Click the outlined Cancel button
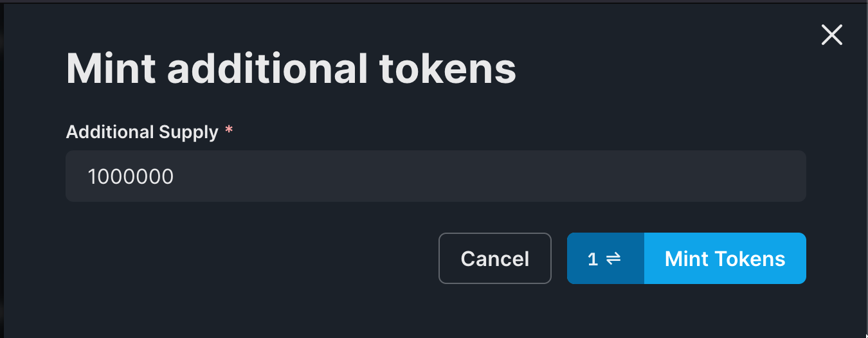The image size is (868, 338). [494, 258]
